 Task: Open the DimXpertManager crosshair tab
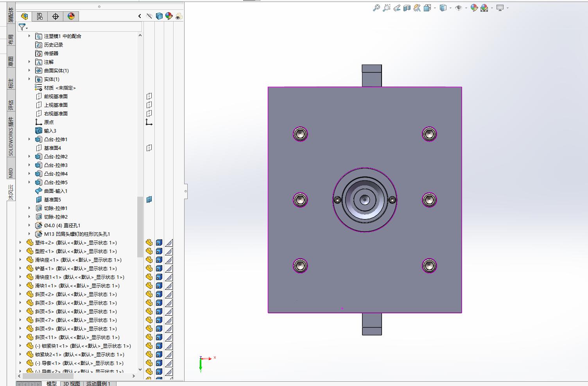pos(56,16)
